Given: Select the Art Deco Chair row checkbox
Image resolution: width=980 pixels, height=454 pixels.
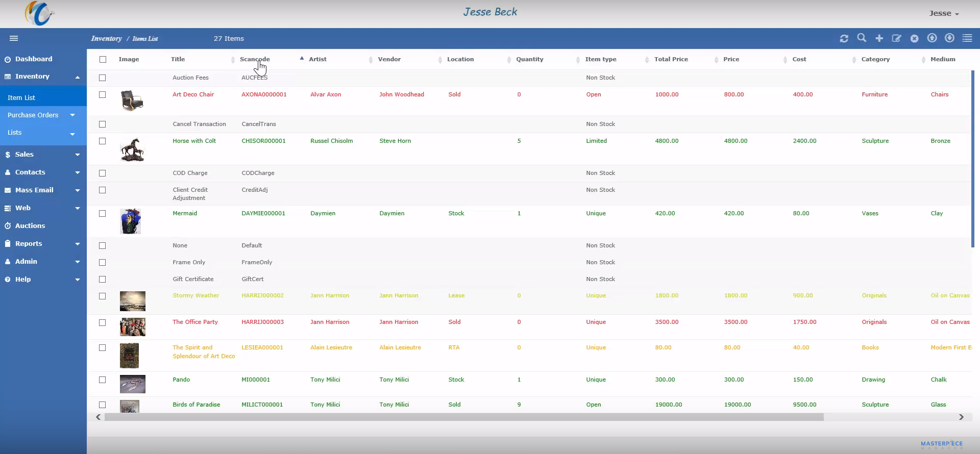Looking at the screenshot, I should 102,95.
